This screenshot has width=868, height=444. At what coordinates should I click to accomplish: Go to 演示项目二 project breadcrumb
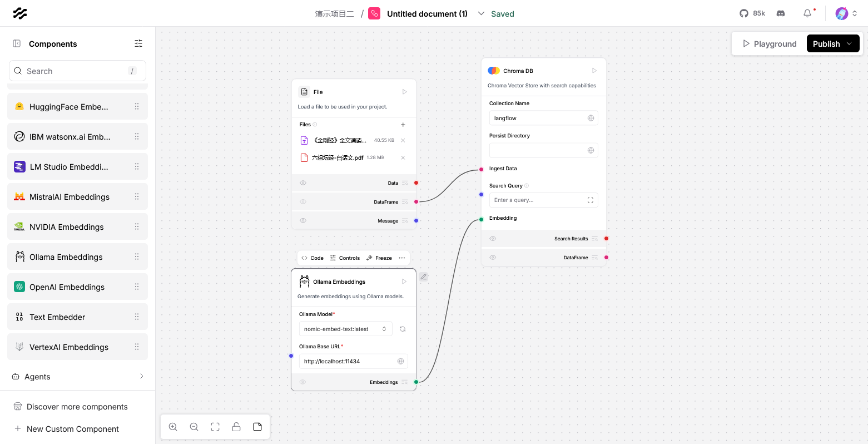pyautogui.click(x=334, y=14)
